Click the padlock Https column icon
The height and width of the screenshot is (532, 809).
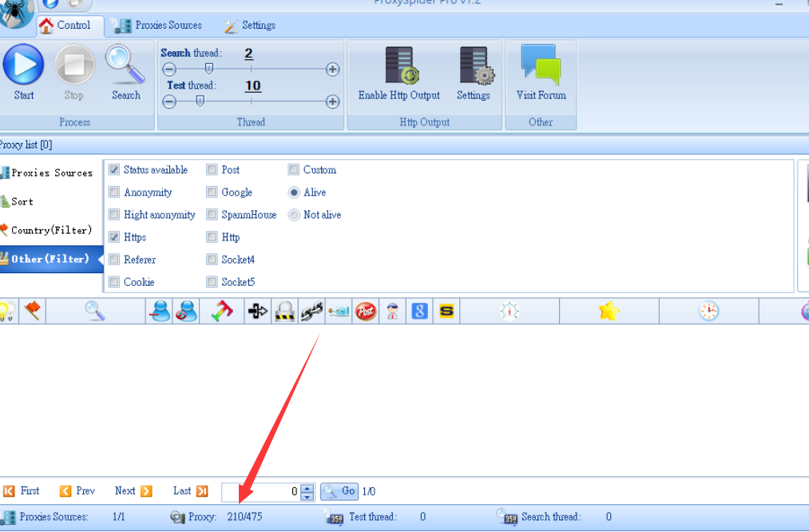[x=284, y=312]
